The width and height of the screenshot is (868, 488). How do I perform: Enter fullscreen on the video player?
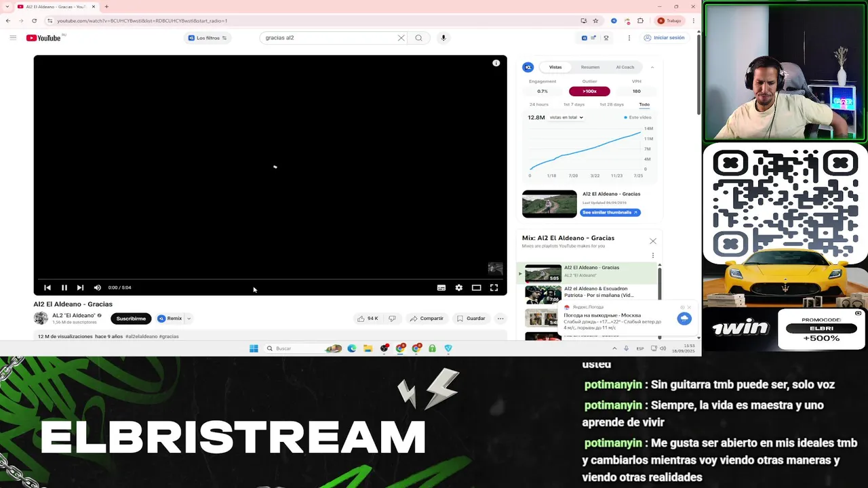coord(494,287)
